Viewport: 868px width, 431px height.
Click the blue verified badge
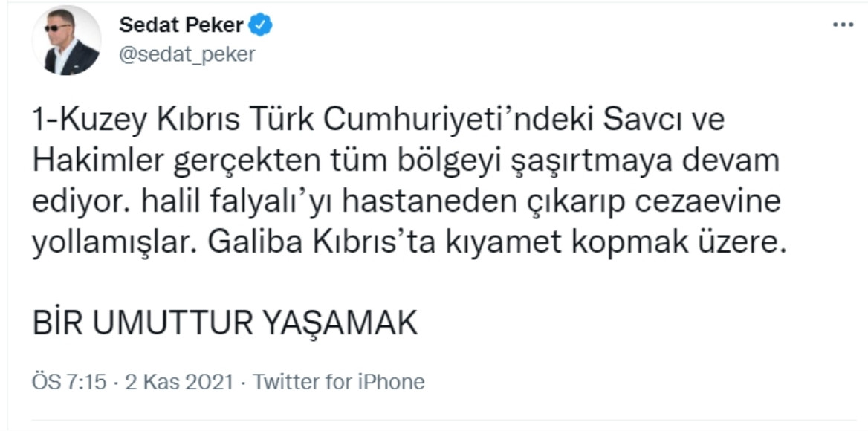(262, 26)
